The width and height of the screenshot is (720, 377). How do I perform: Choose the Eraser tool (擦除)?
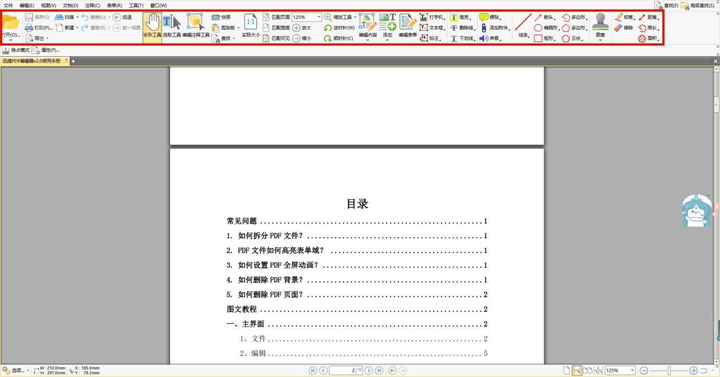point(624,28)
